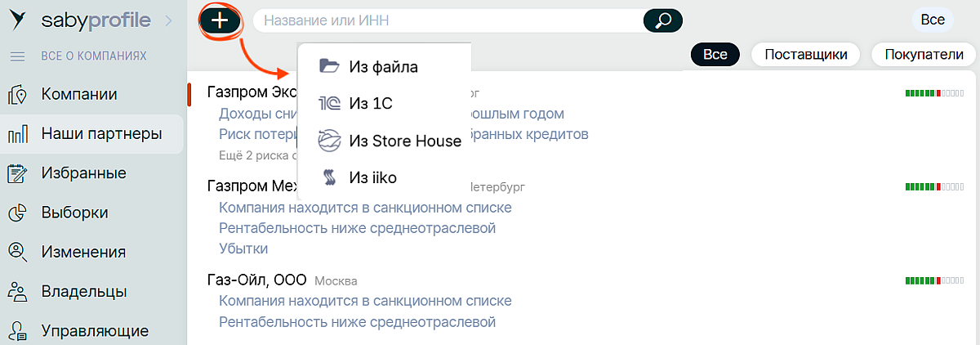Select the Все filter pill
The height and width of the screenshot is (345, 980).
pos(715,55)
